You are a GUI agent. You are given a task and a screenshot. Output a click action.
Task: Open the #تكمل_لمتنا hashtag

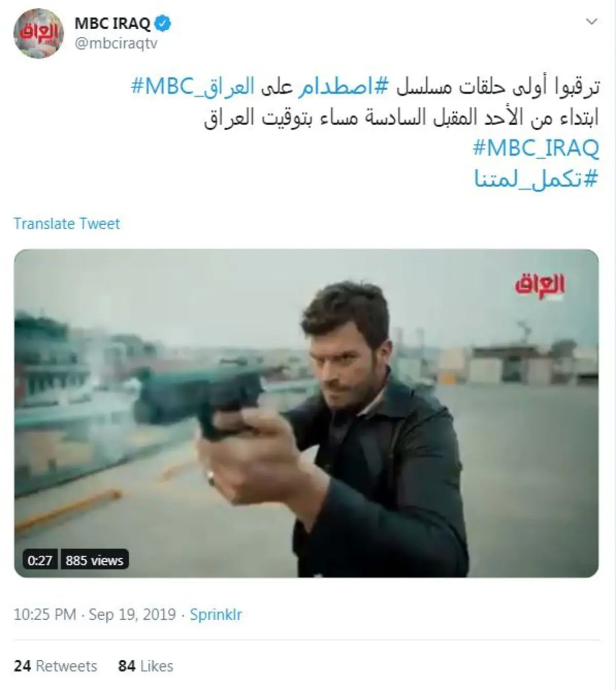536,179
